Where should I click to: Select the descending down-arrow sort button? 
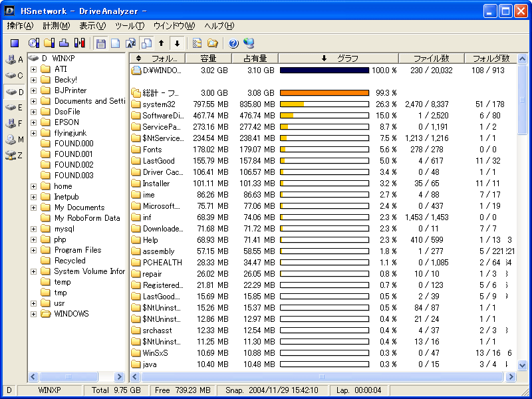tap(177, 43)
